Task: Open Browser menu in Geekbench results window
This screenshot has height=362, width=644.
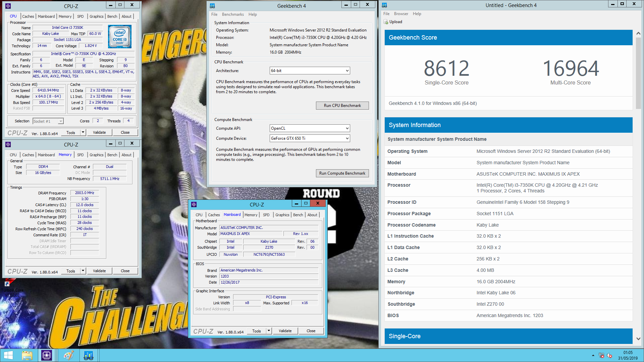Action: pyautogui.click(x=401, y=14)
